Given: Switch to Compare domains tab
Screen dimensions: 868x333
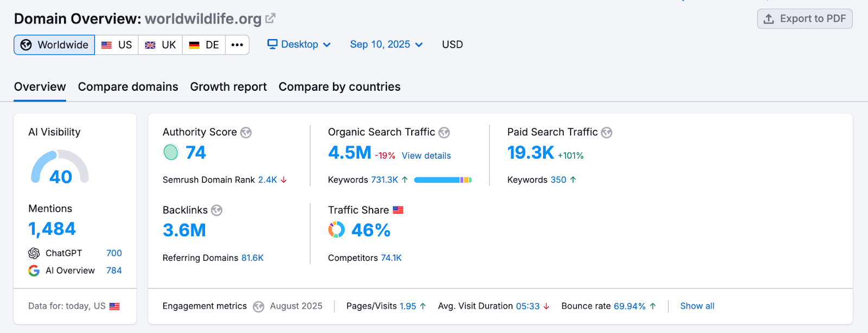Looking at the screenshot, I should pyautogui.click(x=128, y=87).
